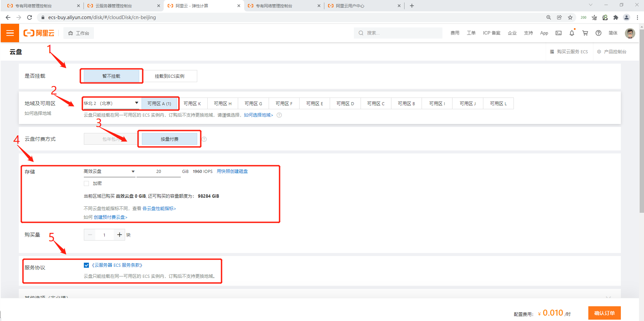The height and width of the screenshot is (321, 644).
Task: Select availability zone 可用区 C
Action: [376, 104]
